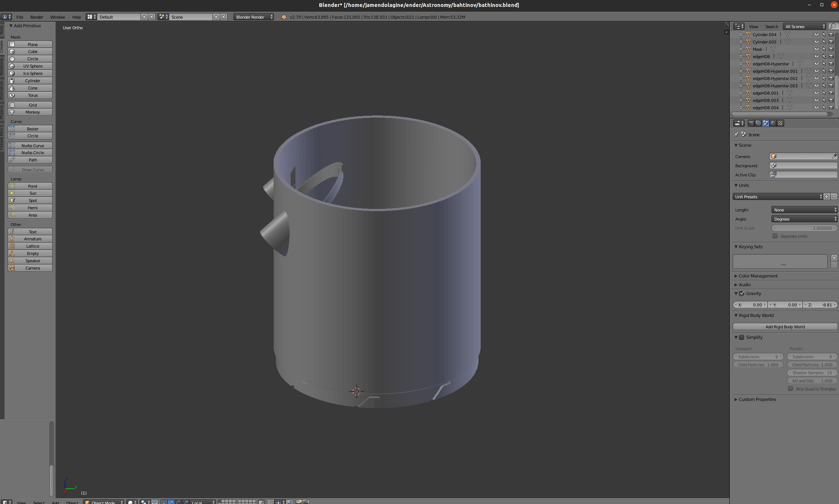Open the Outliner View menu

tap(753, 26)
